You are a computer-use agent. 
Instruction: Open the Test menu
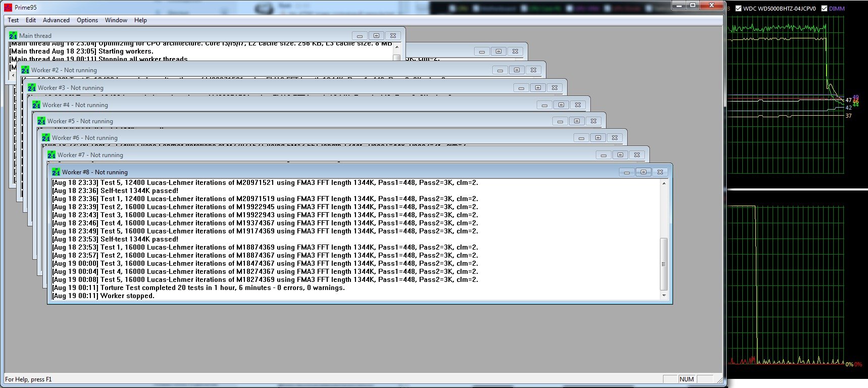(x=13, y=20)
